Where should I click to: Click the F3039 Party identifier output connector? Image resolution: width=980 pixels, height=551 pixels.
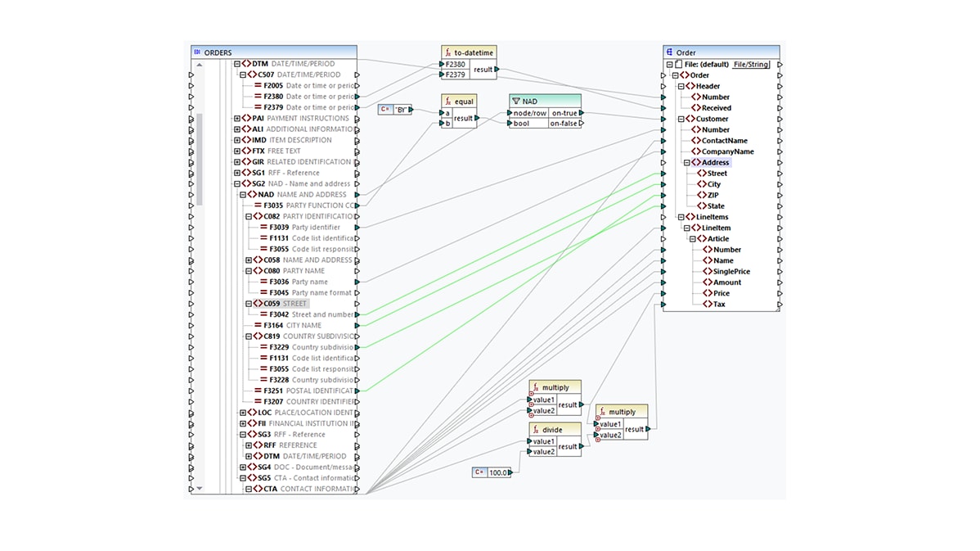pyautogui.click(x=357, y=227)
